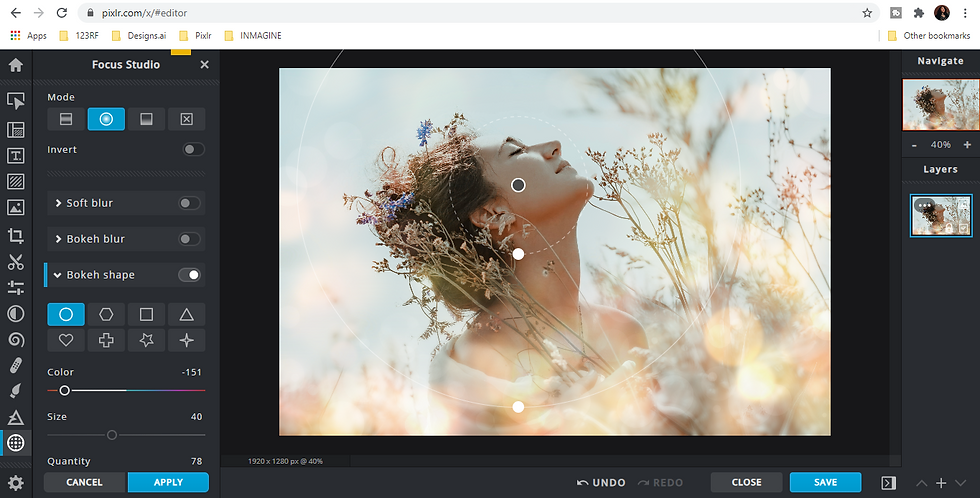Screen dimensions: 980x498
Task: Disable the Bokeh shape switch
Action: (x=189, y=275)
